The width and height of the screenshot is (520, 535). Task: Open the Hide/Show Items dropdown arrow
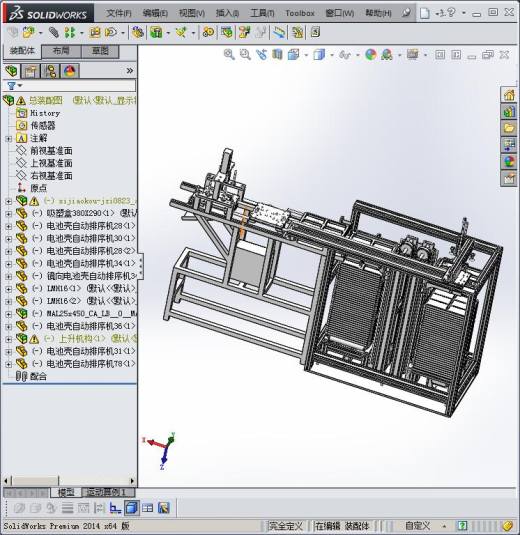[x=358, y=55]
